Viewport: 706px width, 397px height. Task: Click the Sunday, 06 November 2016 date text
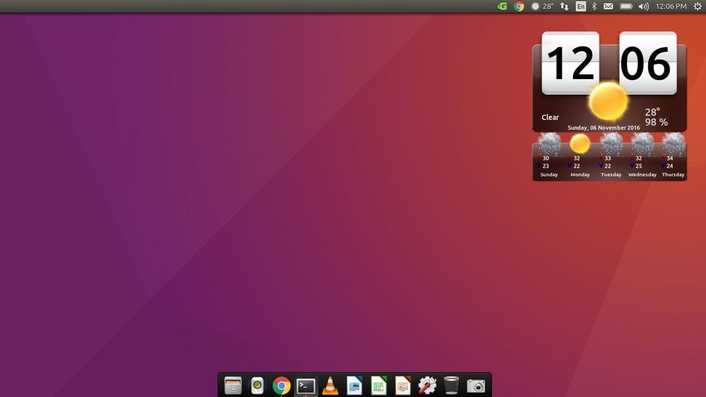tap(604, 128)
